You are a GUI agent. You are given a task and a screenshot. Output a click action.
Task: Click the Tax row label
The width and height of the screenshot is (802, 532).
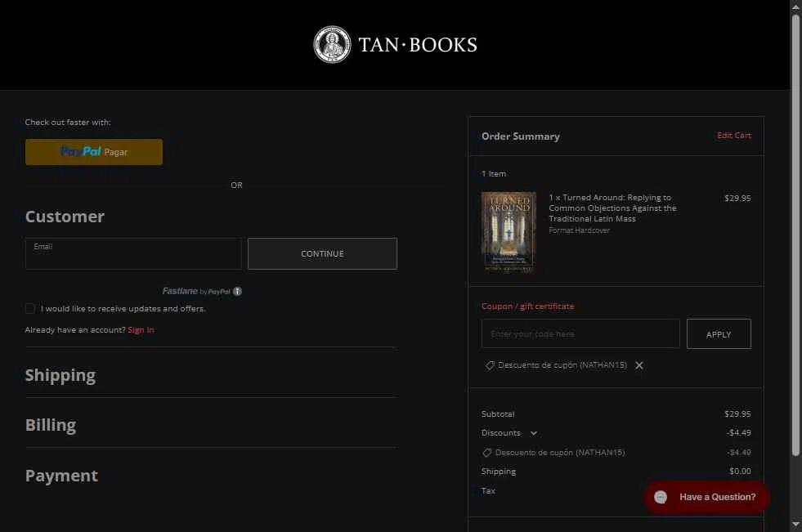coord(488,490)
